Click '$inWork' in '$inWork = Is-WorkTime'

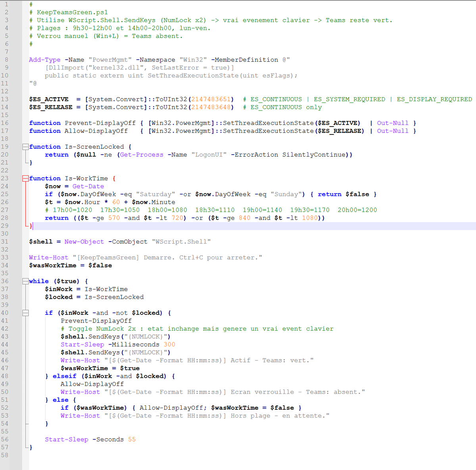59,289
